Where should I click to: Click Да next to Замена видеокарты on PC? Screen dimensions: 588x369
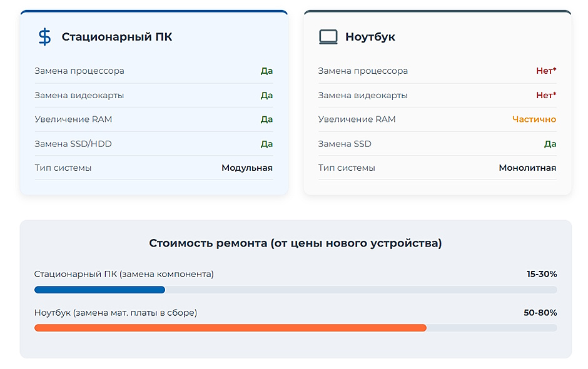click(266, 95)
